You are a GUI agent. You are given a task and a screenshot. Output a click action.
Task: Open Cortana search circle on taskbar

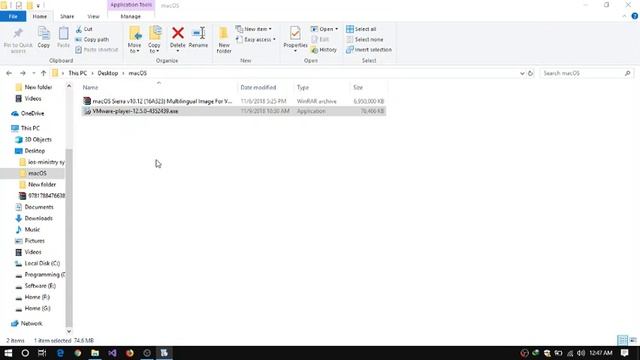click(25, 353)
